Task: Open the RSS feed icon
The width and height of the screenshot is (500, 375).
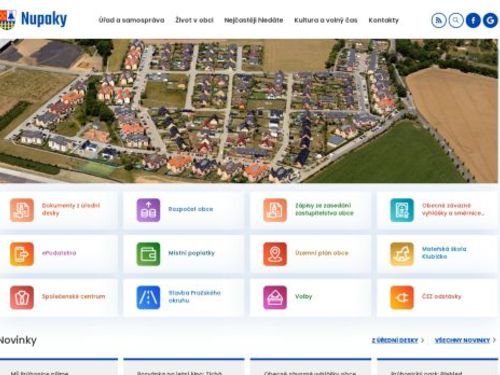Action: 439,21
